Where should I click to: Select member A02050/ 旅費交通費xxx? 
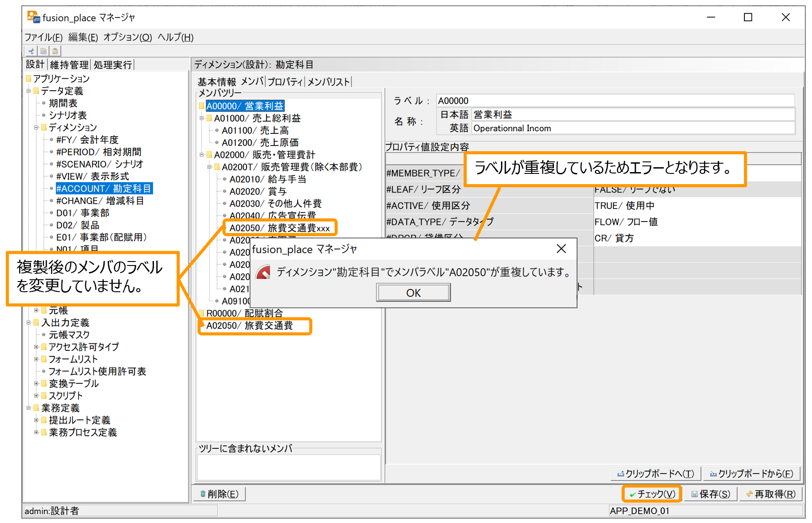coord(279,228)
